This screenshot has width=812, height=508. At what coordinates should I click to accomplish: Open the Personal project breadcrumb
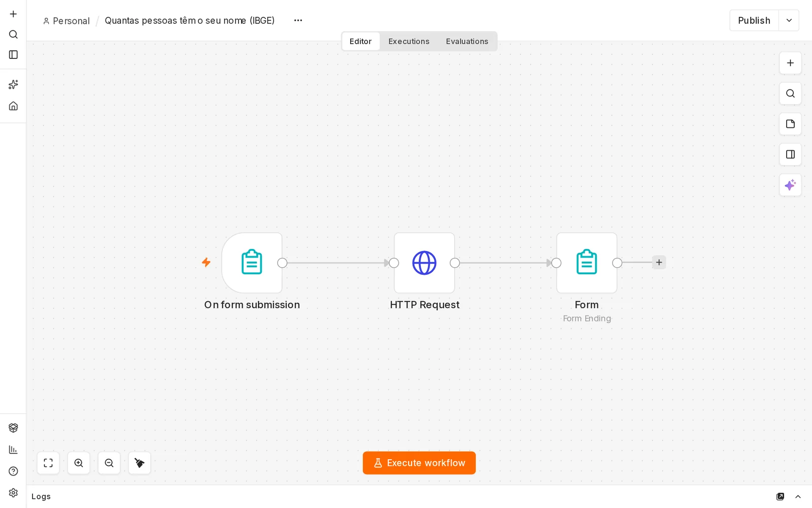pyautogui.click(x=66, y=21)
